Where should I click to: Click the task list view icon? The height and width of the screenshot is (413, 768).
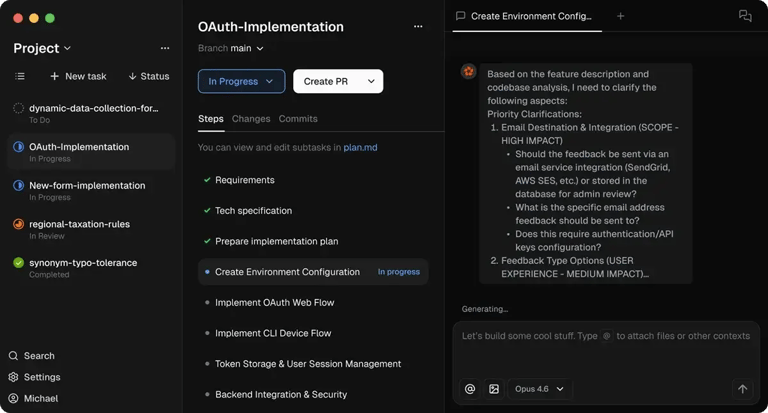[20, 76]
